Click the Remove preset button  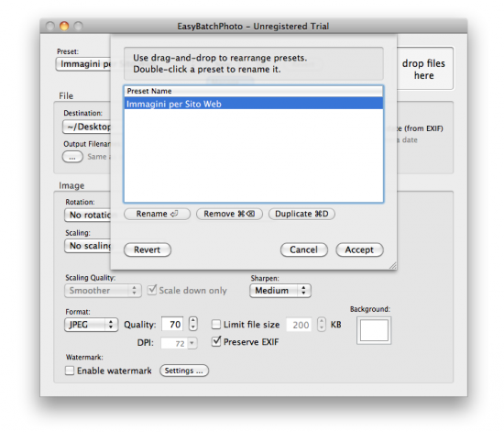click(229, 214)
